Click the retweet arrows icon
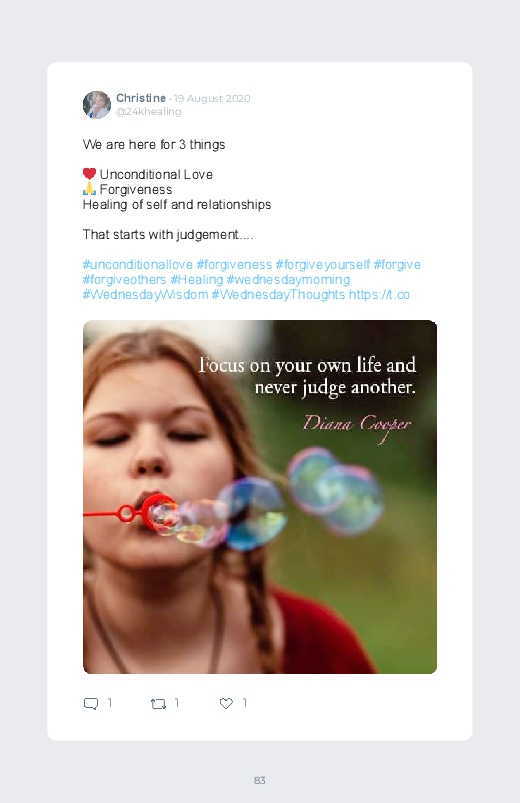The image size is (520, 803). click(x=158, y=704)
